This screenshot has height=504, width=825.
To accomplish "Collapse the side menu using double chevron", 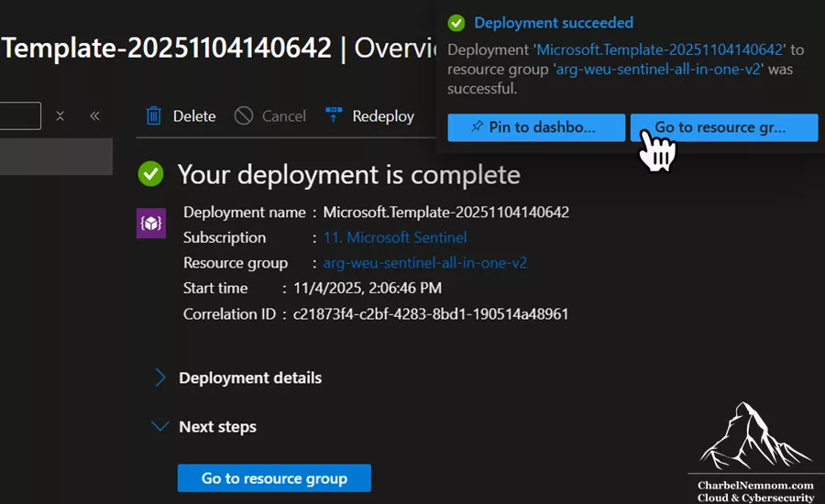I will 94,115.
